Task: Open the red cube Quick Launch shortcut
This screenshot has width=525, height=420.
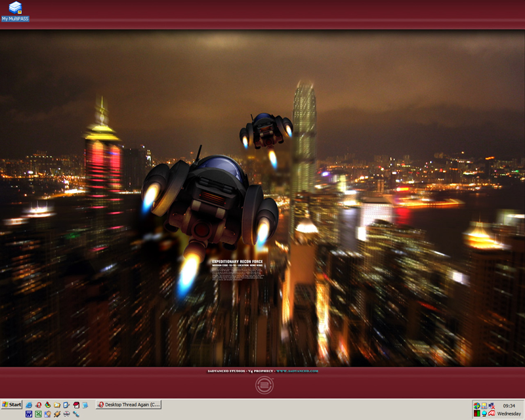Action: click(x=76, y=405)
